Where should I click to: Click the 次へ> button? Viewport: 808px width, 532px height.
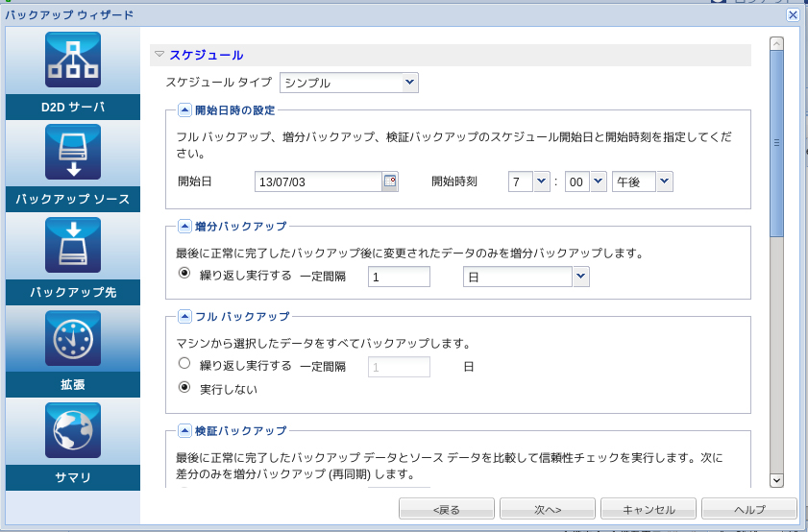pyautogui.click(x=545, y=508)
